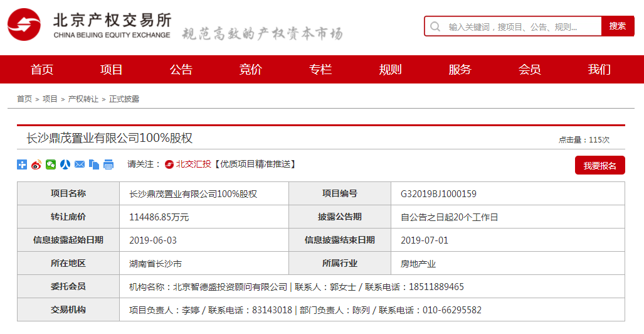
Task: Click the 我要报名 sign-up button
Action: [599, 166]
